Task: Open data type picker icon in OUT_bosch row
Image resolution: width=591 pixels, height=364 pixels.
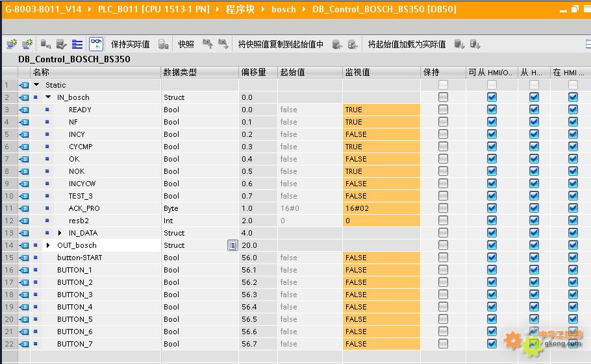Action: point(233,245)
